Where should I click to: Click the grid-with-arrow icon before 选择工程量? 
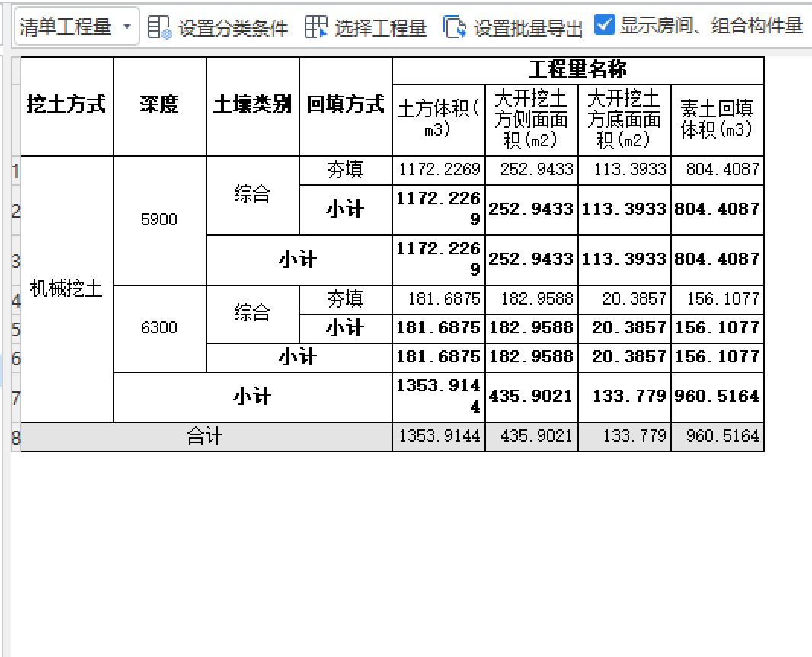pos(315,25)
